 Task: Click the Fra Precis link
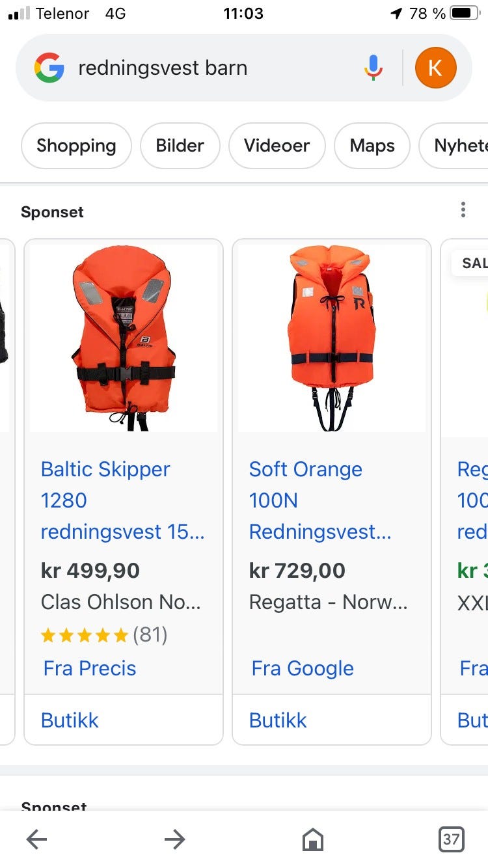click(x=90, y=668)
